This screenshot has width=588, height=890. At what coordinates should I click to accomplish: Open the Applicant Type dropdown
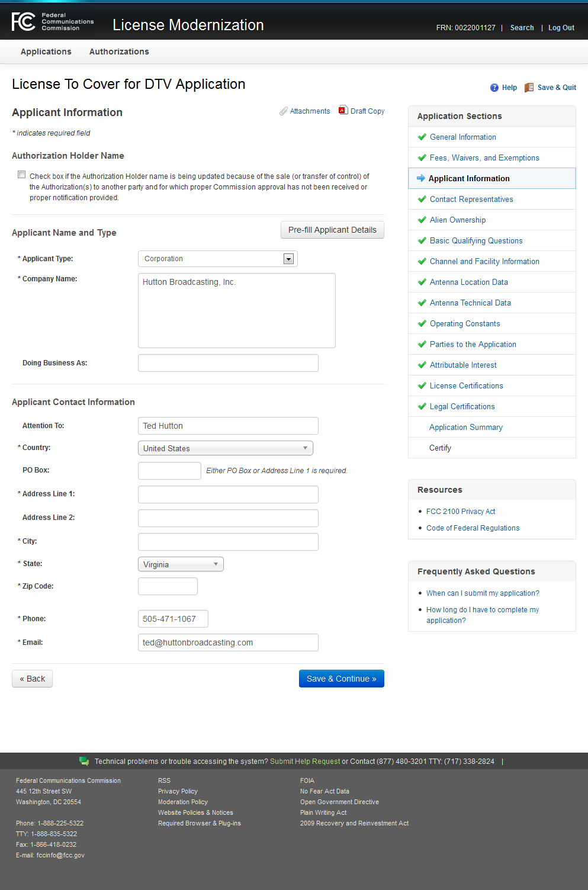pos(288,259)
